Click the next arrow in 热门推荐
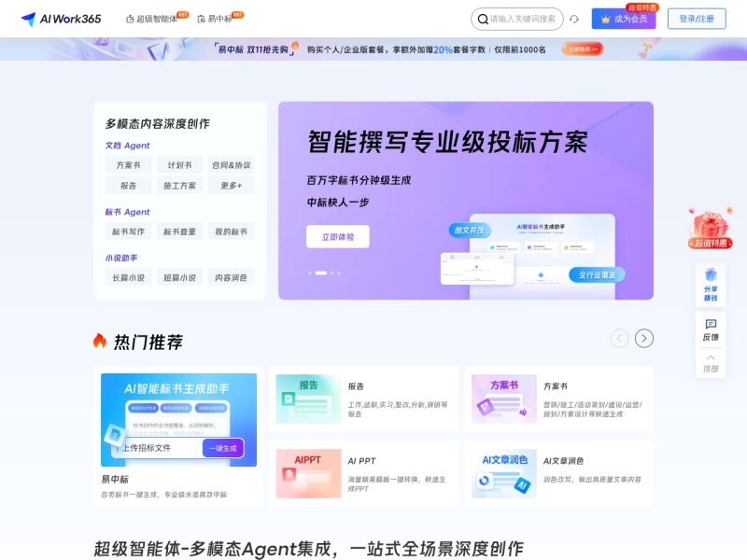Screen dimensions: 747x560 pos(644,339)
